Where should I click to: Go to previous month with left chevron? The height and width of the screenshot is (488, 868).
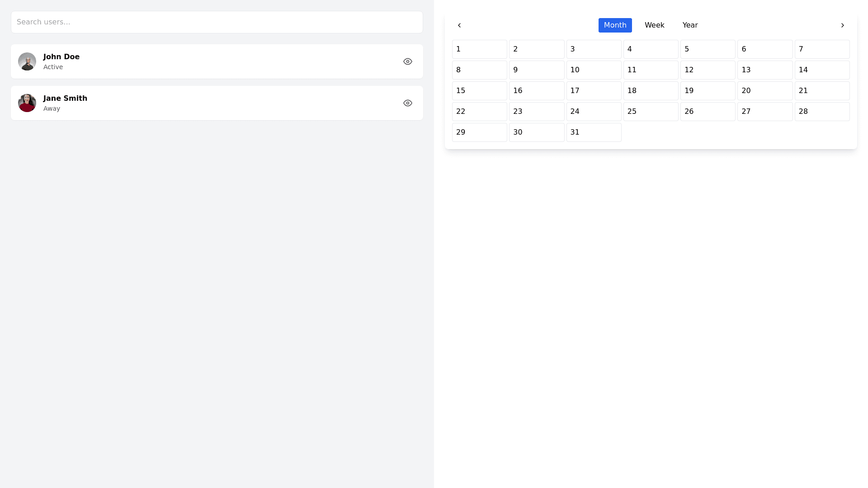459,25
